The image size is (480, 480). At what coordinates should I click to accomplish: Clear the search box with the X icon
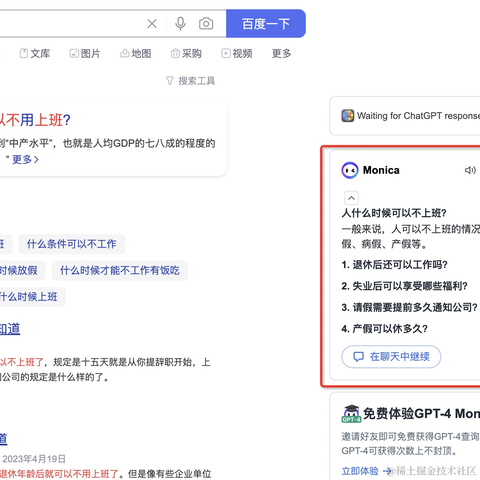click(152, 24)
